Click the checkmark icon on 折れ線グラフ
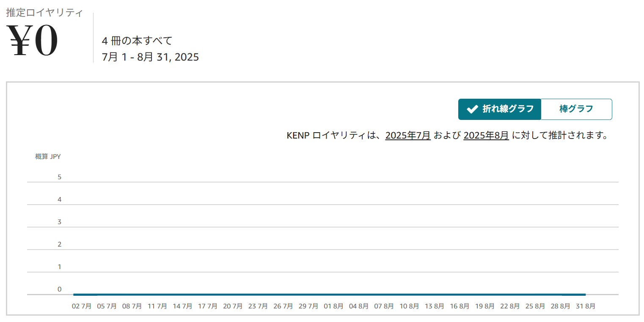Viewport: 644px width, 322px height. [472, 109]
